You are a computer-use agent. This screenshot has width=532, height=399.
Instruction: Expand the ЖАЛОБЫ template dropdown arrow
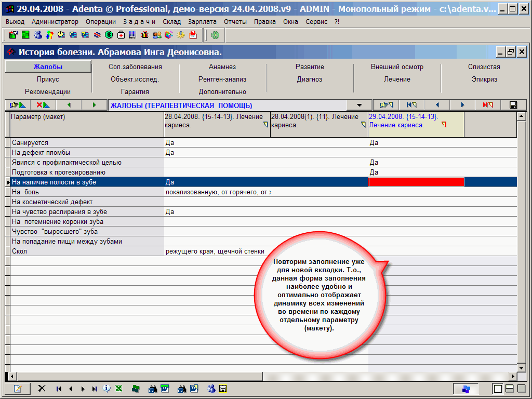tap(359, 105)
